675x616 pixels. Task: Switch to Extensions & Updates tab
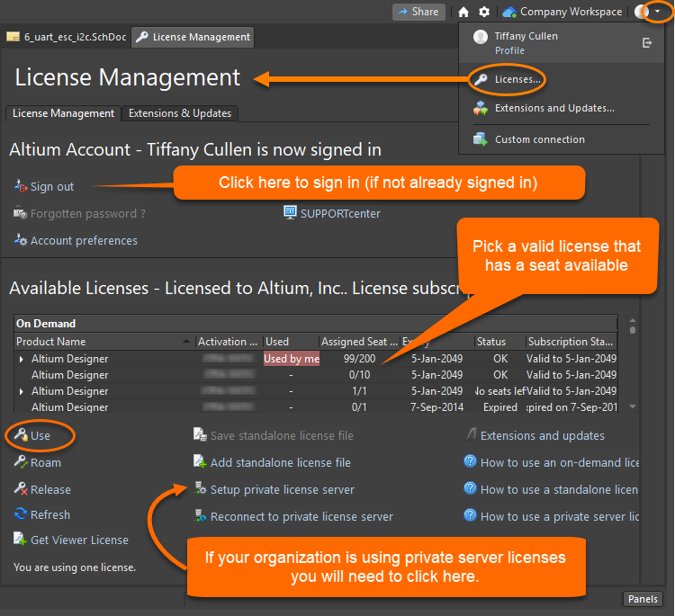pyautogui.click(x=180, y=113)
